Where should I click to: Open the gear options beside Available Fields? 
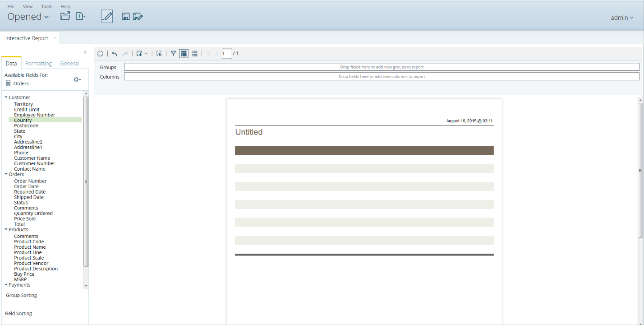pyautogui.click(x=78, y=79)
